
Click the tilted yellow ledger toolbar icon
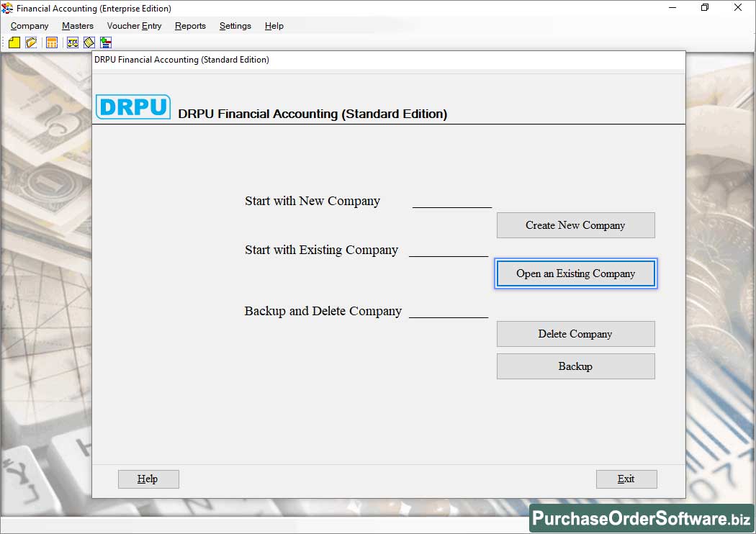point(89,42)
